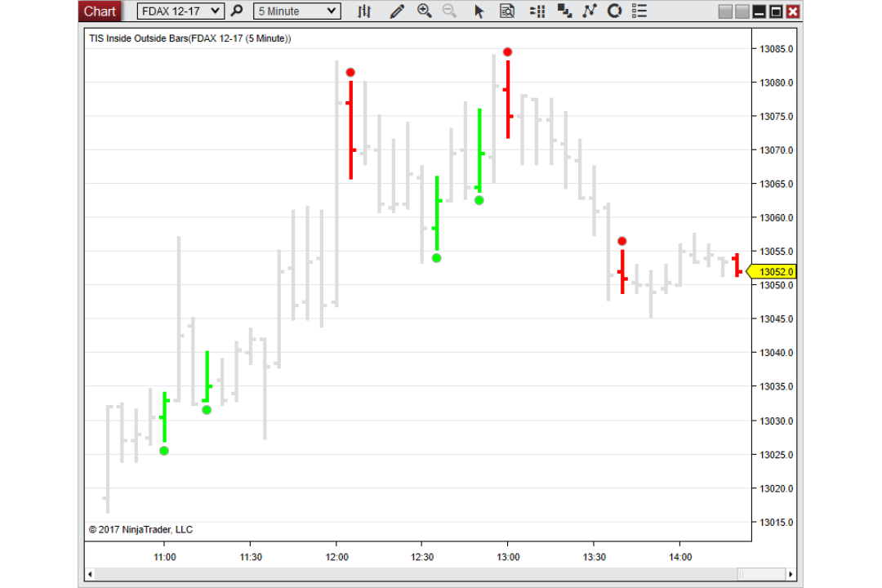
Task: Click the TIS Inside Outside Bars indicator label
Action: 190,38
